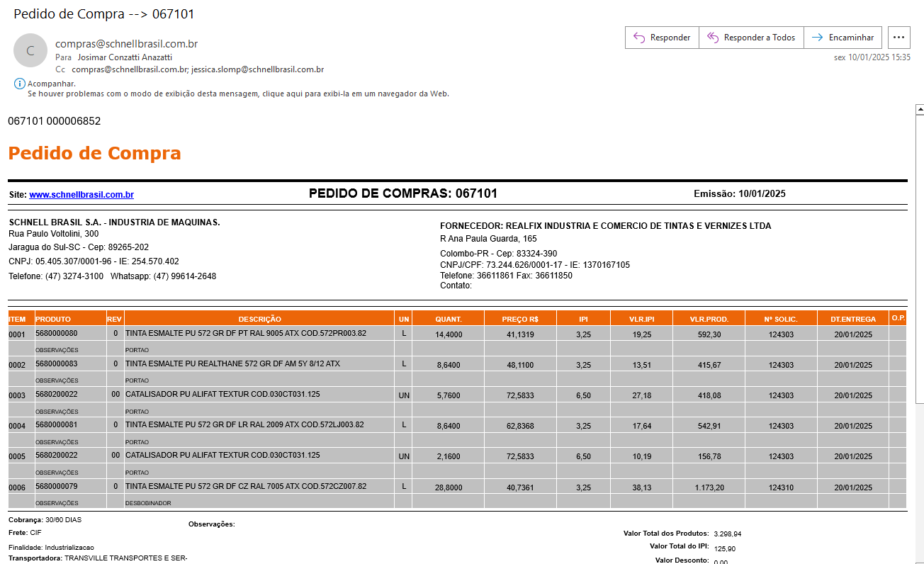924x564 pixels.
Task: Click the DT.ENTREGA column header
Action: pyautogui.click(x=852, y=320)
